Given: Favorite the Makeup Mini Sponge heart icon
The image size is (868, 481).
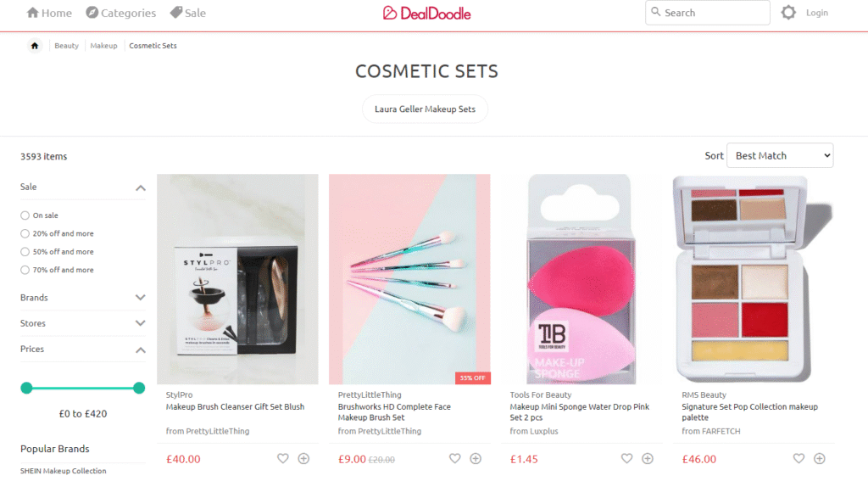Looking at the screenshot, I should pos(626,458).
